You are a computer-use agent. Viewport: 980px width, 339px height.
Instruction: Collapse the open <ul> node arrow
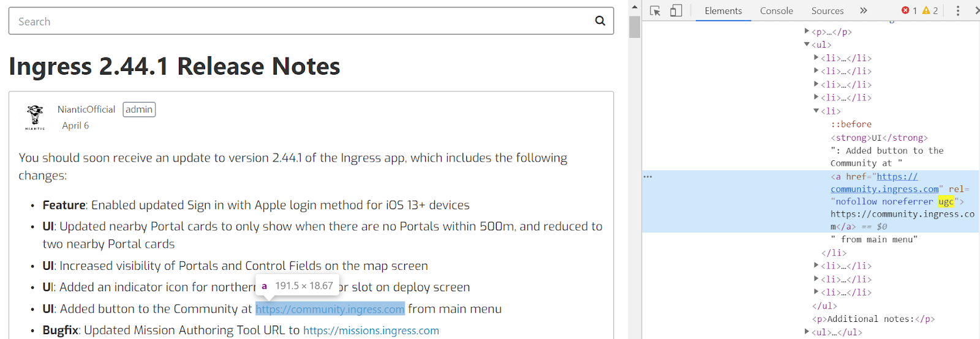coord(807,44)
